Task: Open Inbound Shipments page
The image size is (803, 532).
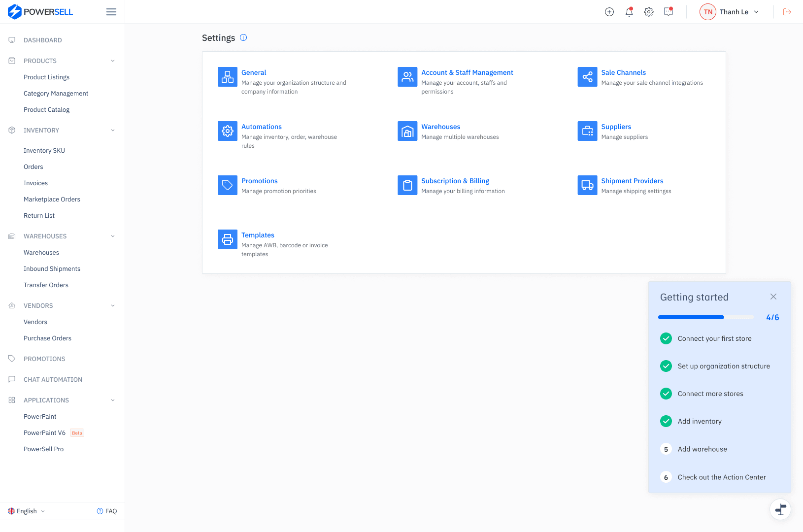Action: 52,268
